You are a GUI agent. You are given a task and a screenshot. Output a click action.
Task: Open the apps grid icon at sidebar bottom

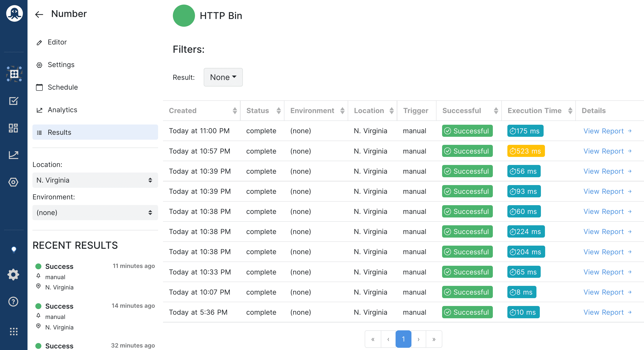tap(13, 331)
